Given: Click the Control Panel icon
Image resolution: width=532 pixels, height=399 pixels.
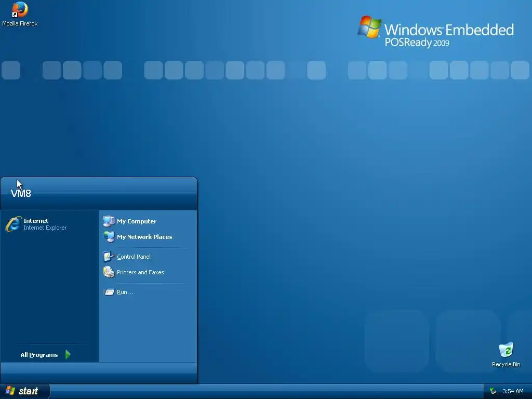Looking at the screenshot, I should [x=109, y=257].
